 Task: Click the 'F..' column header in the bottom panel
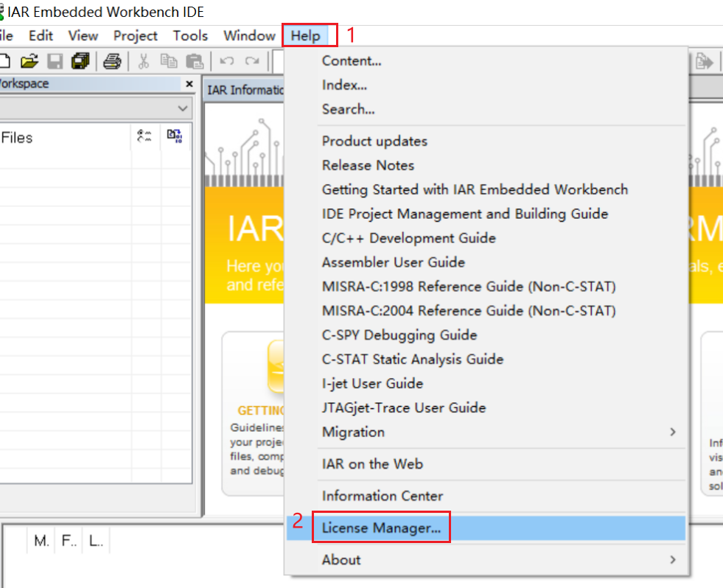69,541
